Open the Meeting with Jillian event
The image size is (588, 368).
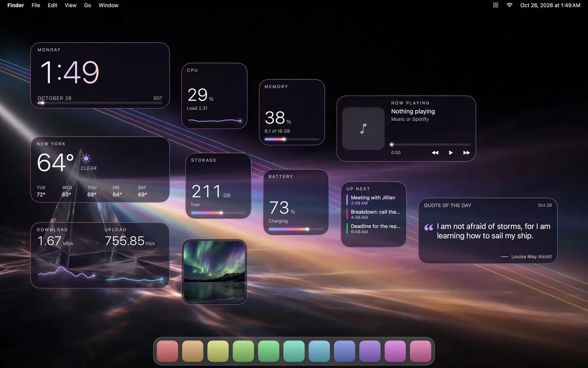(x=374, y=200)
